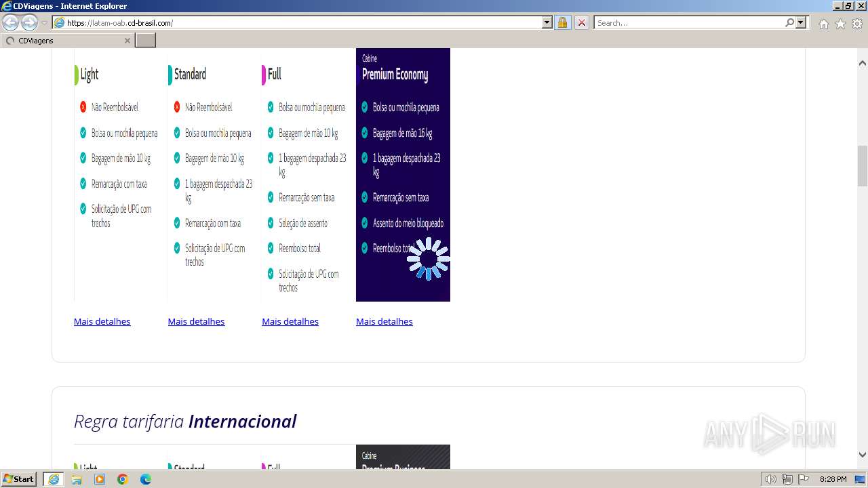The height and width of the screenshot is (488, 868).
Task: Open Mais detalhes under Light fare
Action: point(102,321)
